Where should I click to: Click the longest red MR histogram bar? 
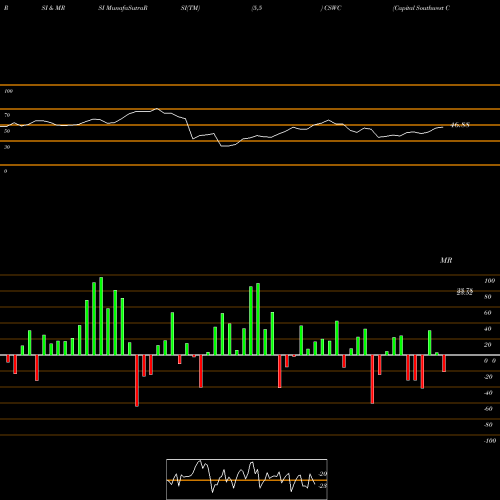click(137, 381)
